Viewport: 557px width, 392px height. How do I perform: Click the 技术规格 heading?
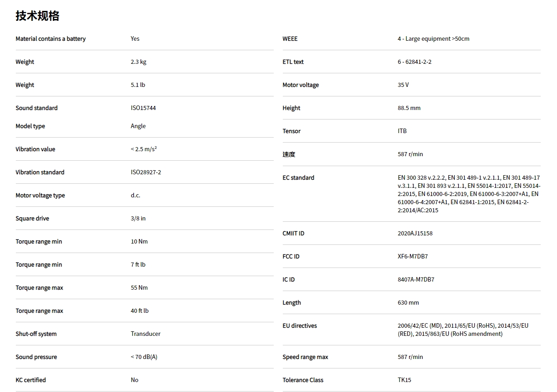coord(38,16)
